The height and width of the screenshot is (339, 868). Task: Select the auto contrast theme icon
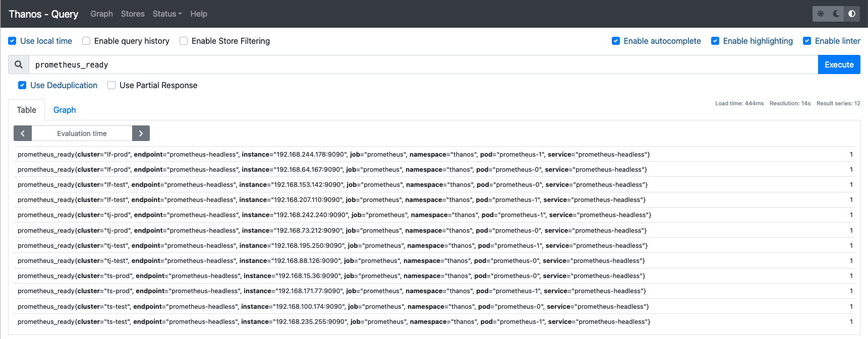tap(852, 14)
